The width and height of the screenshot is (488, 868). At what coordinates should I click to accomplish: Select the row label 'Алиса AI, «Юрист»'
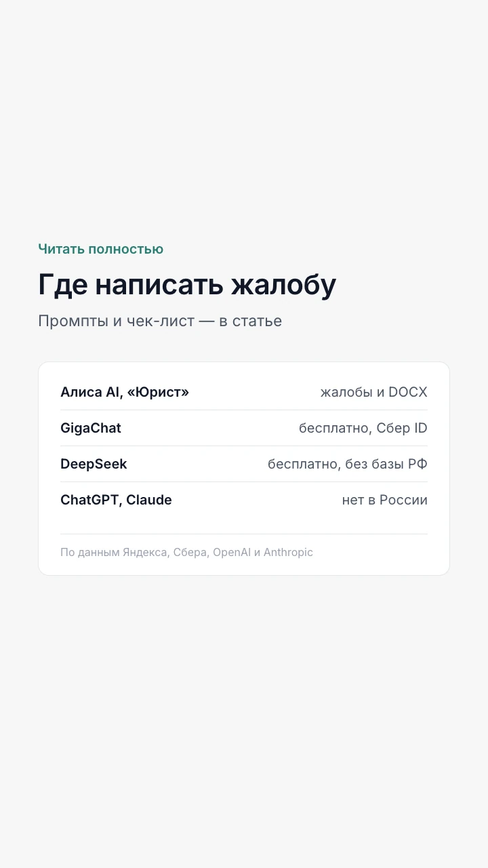click(x=125, y=392)
